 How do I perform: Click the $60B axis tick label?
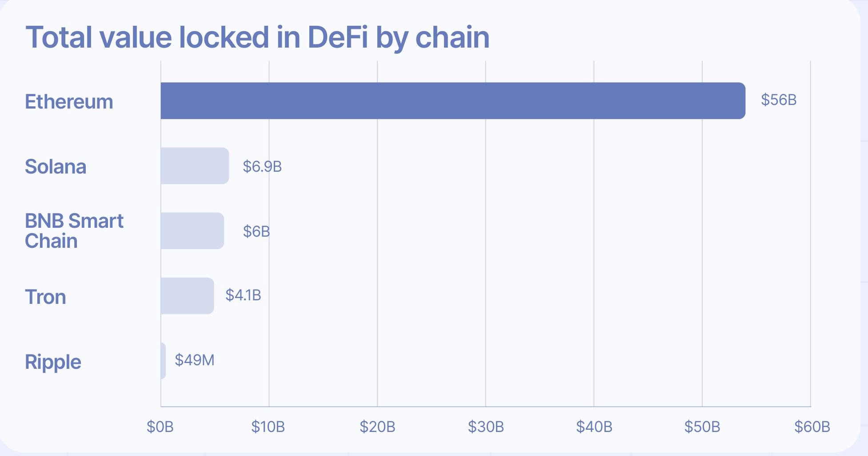[812, 427]
